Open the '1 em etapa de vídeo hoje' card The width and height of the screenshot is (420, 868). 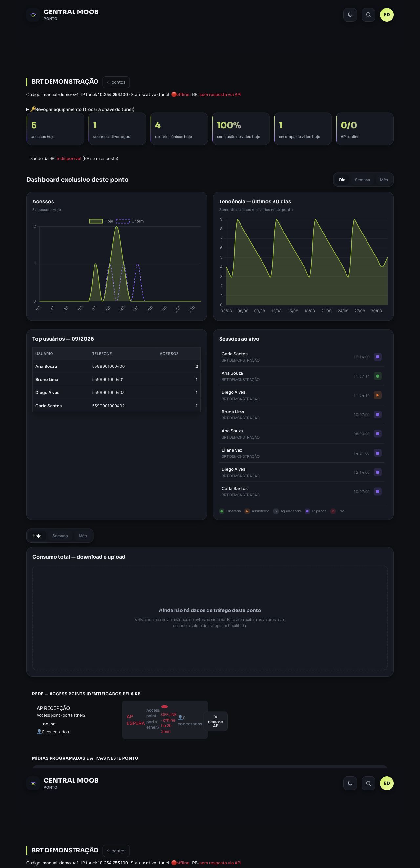303,129
